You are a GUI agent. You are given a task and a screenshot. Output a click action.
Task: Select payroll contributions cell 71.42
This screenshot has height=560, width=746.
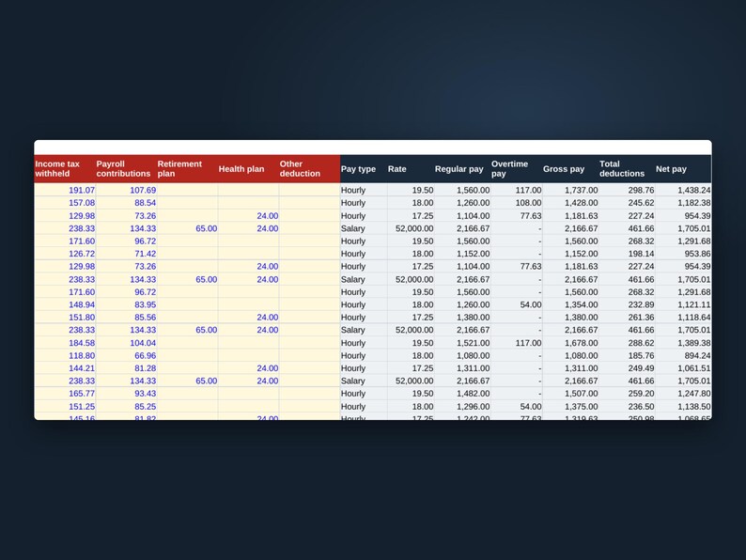(126, 254)
